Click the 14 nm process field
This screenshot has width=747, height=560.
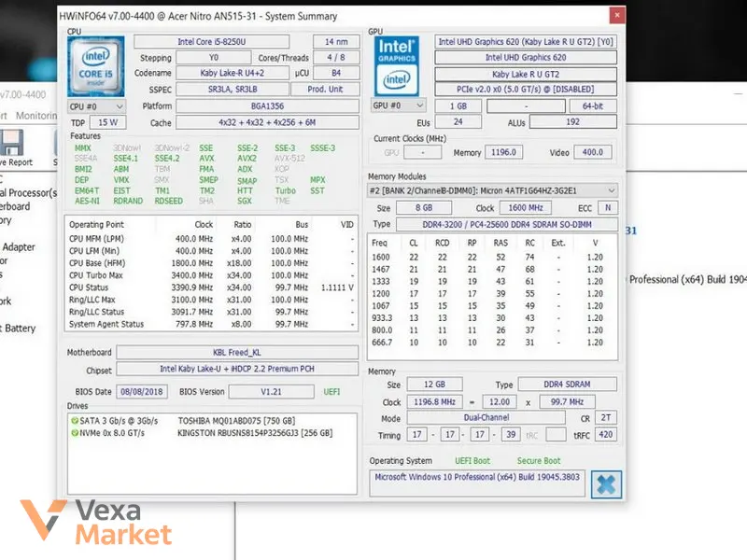(336, 42)
